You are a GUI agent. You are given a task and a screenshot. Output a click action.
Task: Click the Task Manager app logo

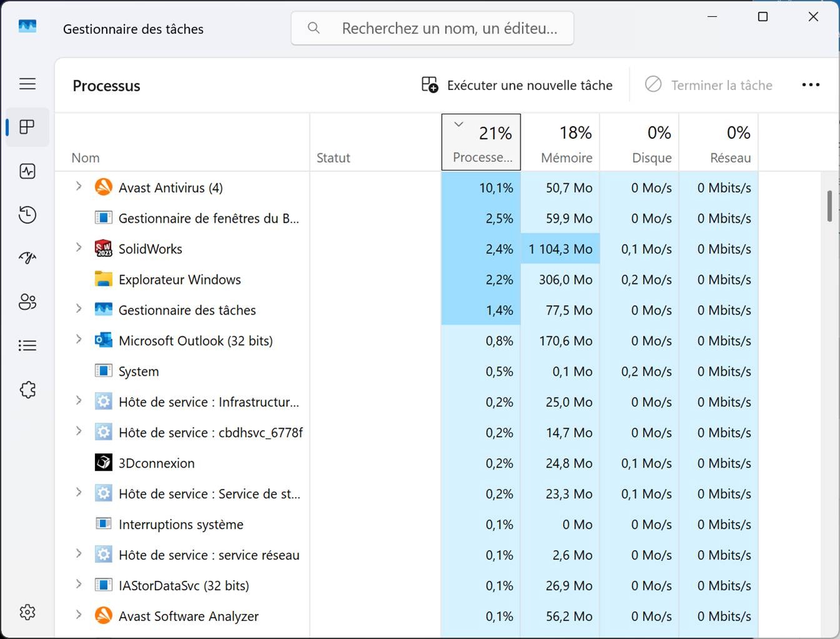pos(27,27)
